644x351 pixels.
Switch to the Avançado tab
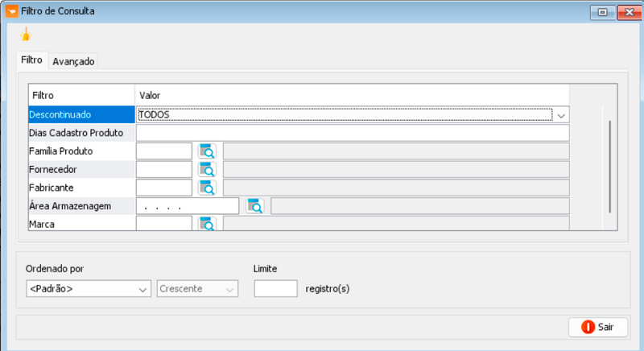(x=73, y=61)
